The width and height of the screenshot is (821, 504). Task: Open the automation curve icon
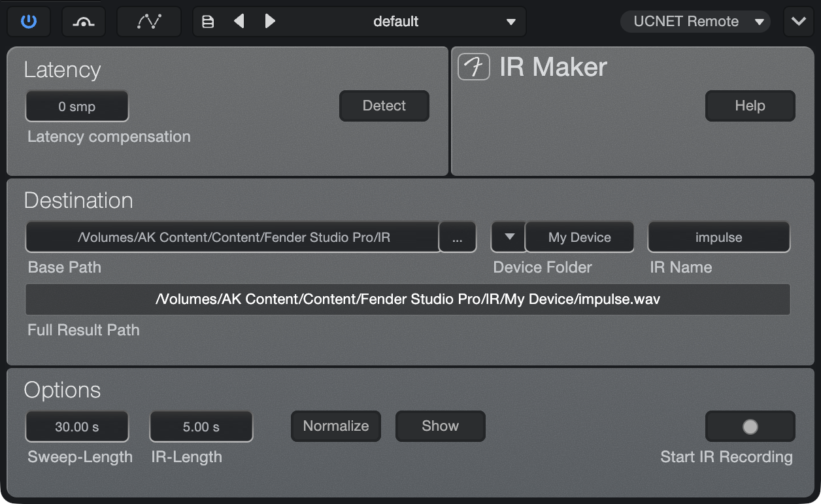pyautogui.click(x=149, y=22)
